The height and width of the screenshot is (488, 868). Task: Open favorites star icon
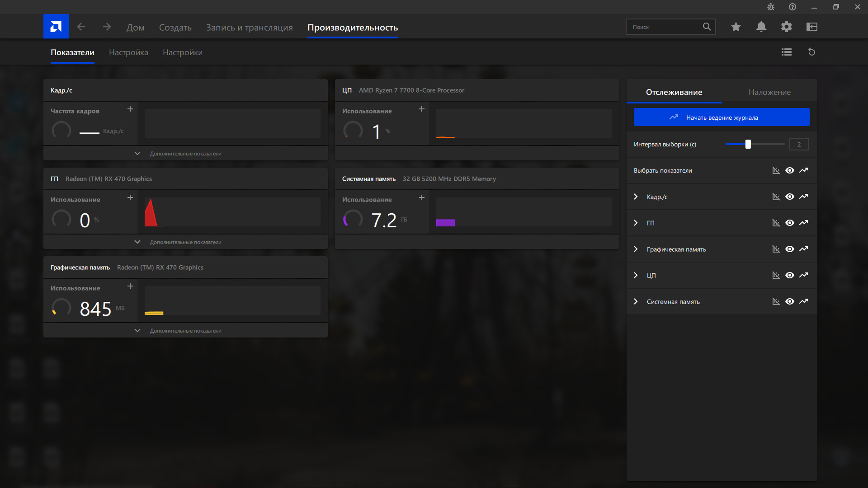tap(736, 27)
